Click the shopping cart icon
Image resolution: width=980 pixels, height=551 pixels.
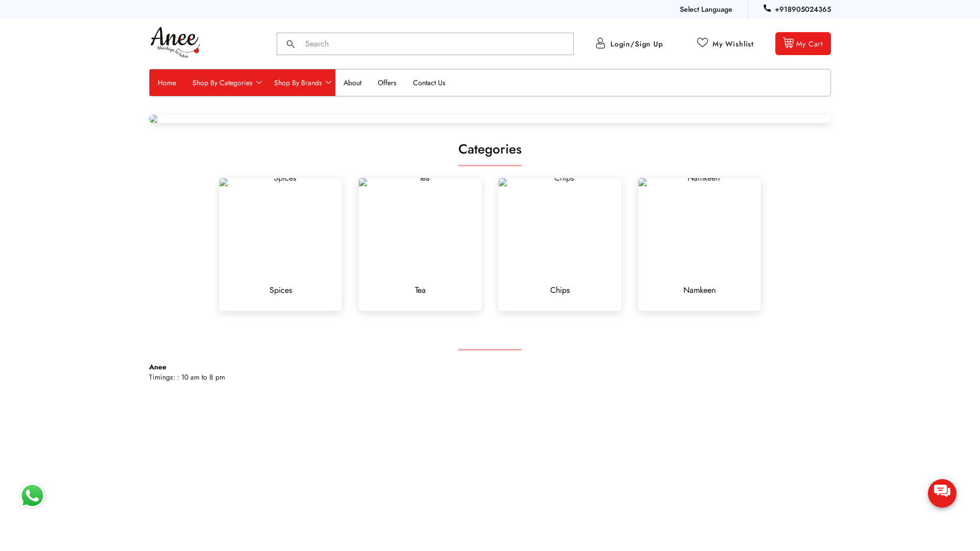point(788,43)
